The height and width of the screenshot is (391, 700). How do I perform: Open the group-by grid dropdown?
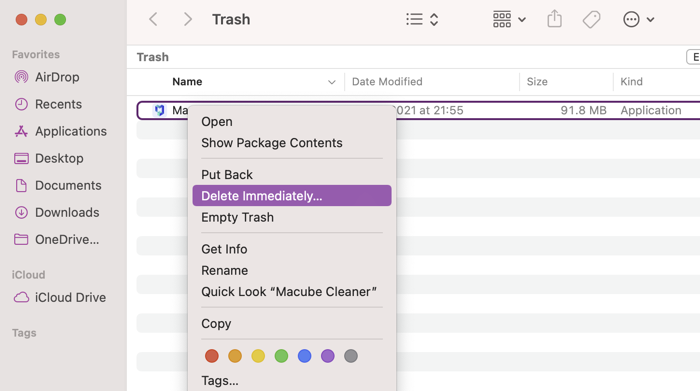click(x=509, y=19)
